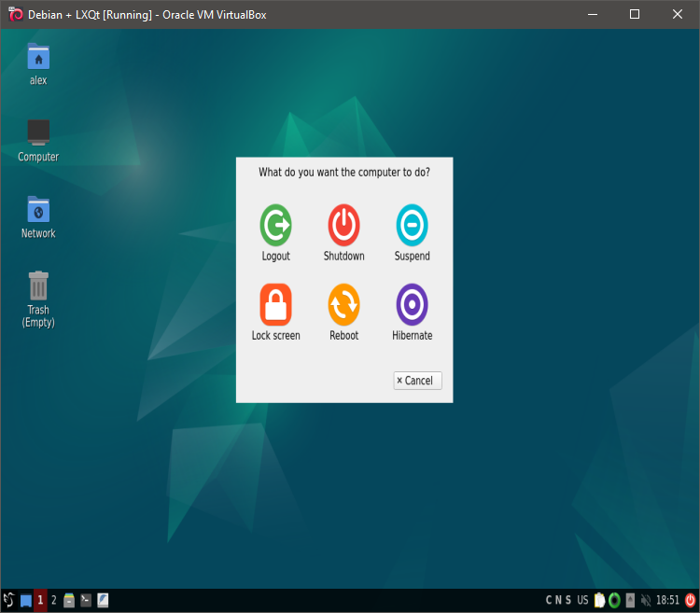The height and width of the screenshot is (613, 700).
Task: Choose the red Shutdown option
Action: 343,225
